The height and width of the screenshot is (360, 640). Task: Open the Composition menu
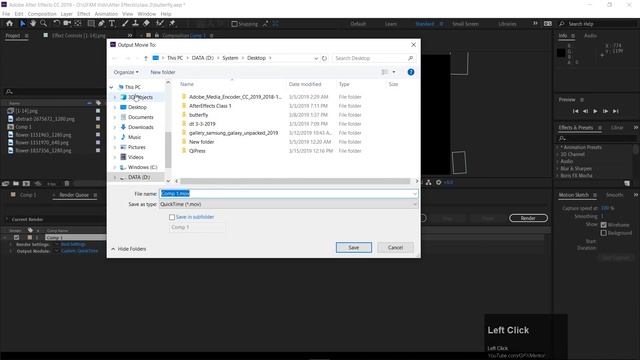point(42,14)
